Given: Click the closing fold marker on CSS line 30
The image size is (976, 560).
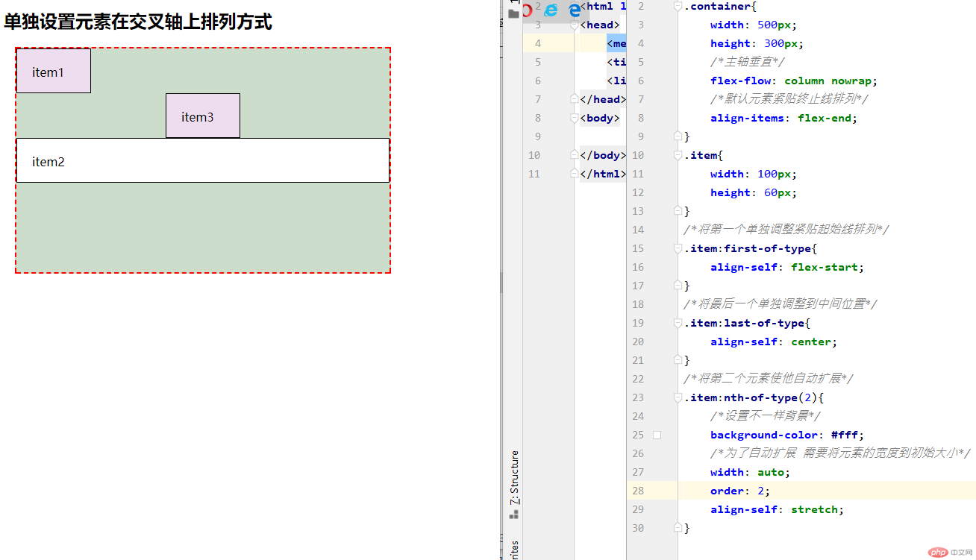Looking at the screenshot, I should 678,528.
